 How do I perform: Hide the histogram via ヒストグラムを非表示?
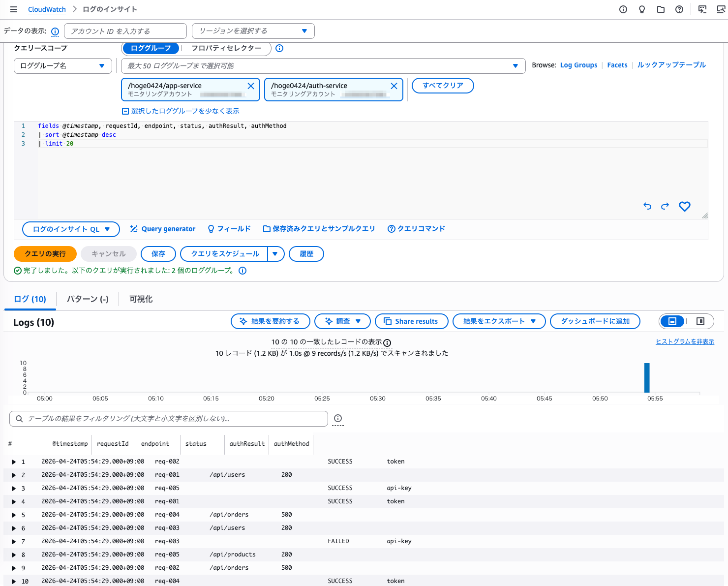[685, 341]
